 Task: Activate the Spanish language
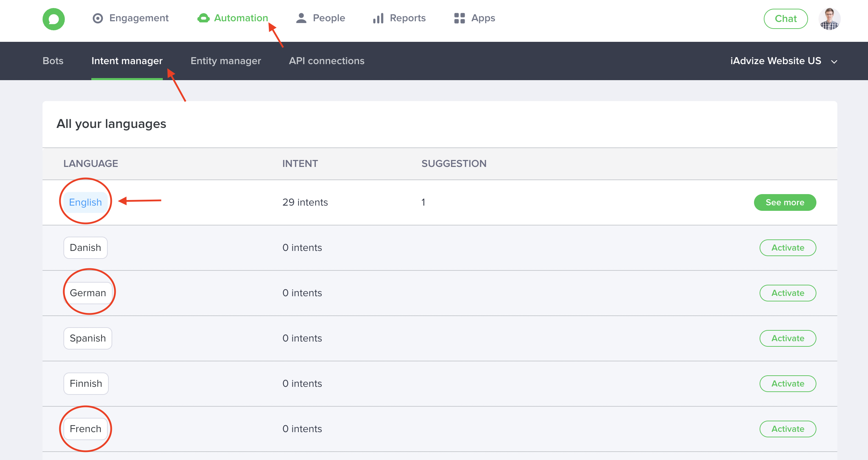pos(788,338)
